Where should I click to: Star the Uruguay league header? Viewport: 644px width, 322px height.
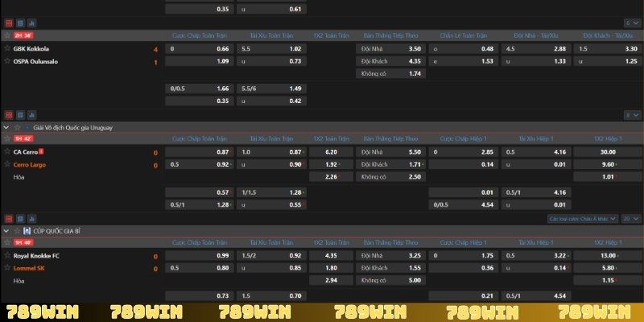click(x=16, y=127)
